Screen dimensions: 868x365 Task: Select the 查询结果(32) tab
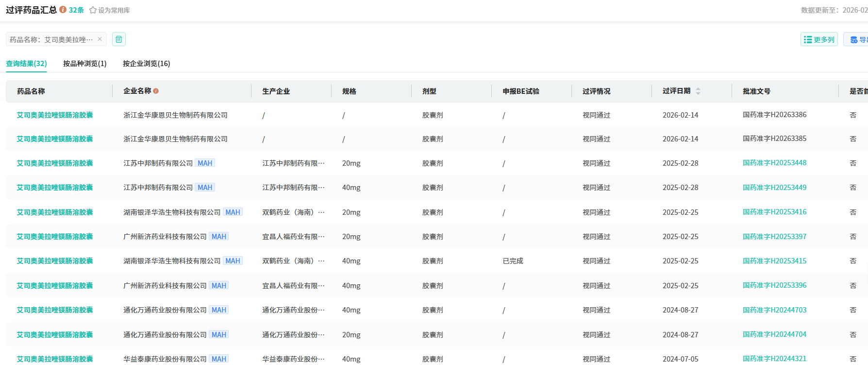[26, 64]
